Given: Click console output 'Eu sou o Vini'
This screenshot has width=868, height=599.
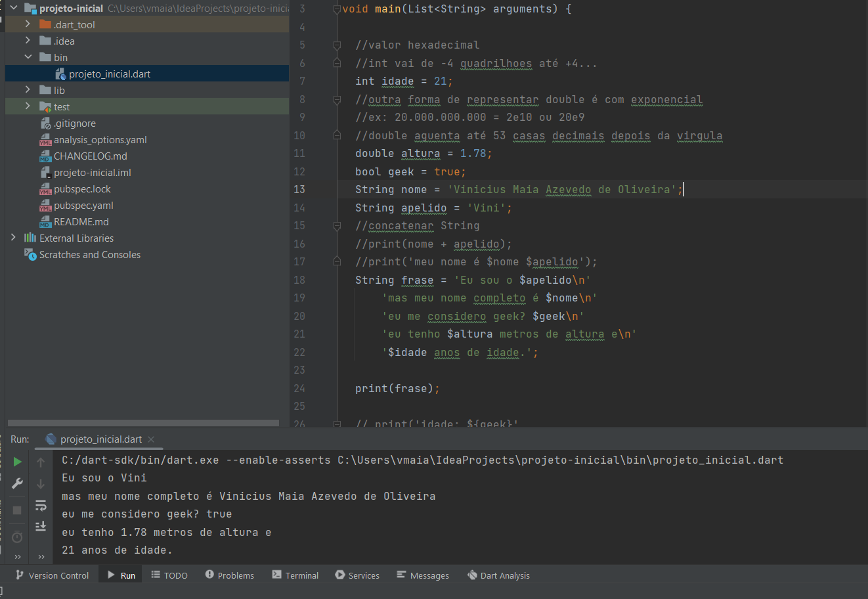Looking at the screenshot, I should click(x=104, y=477).
